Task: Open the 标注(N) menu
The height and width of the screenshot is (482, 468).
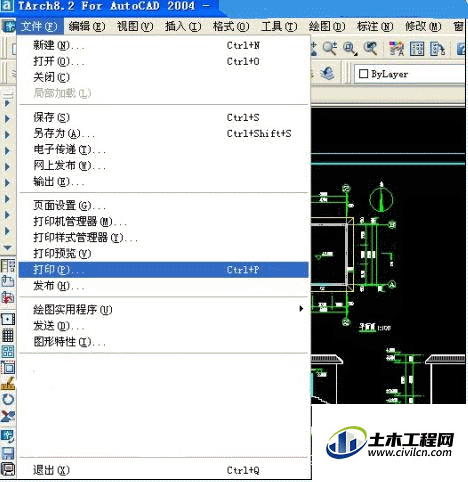Action: 375,26
